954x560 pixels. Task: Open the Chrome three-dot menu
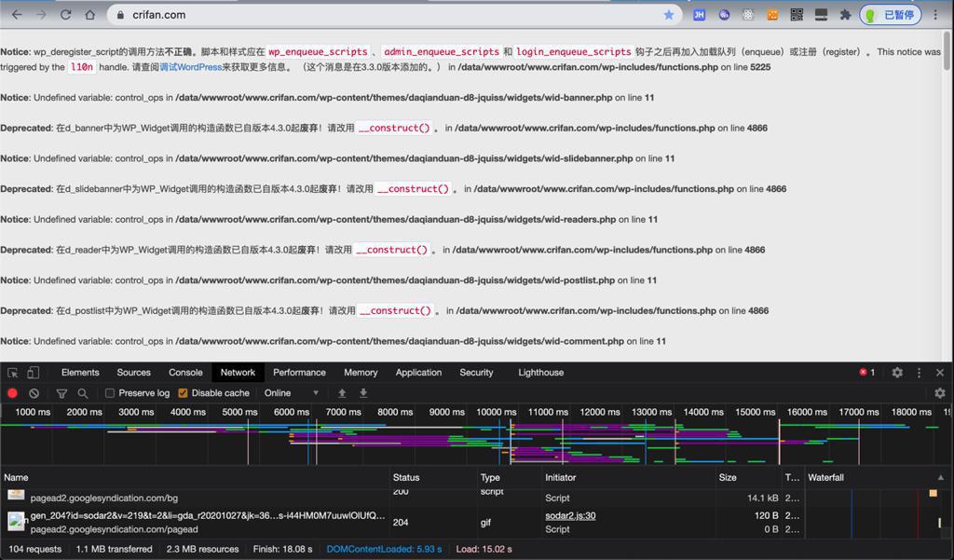tap(935, 15)
